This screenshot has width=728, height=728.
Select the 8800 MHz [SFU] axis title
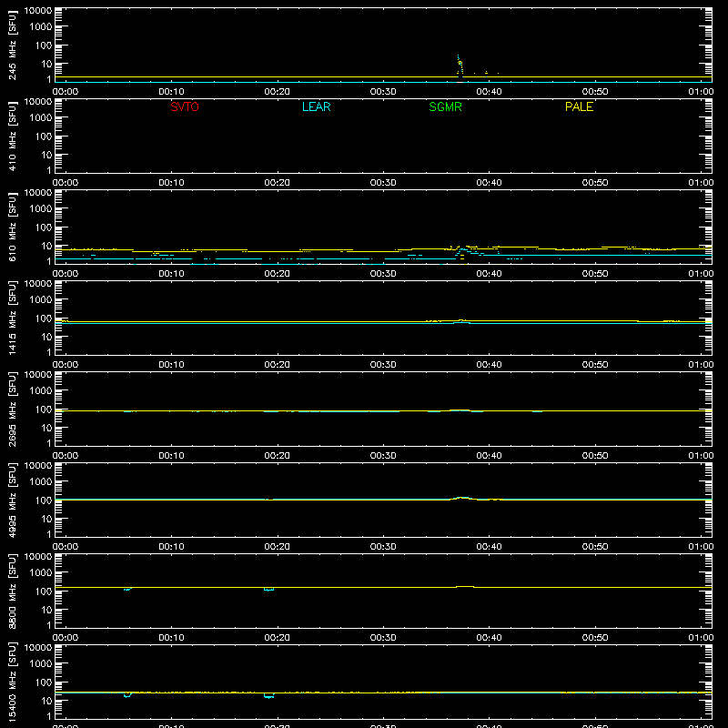(x=12, y=591)
